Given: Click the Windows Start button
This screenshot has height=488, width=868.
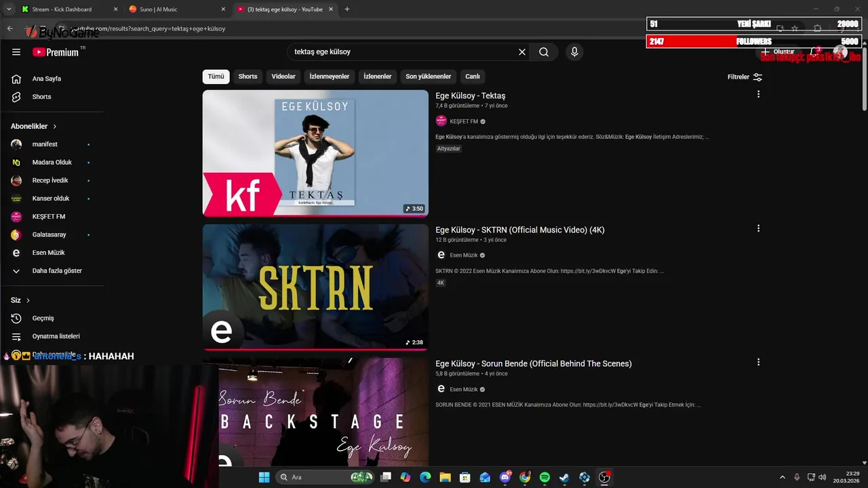Looking at the screenshot, I should [x=264, y=477].
